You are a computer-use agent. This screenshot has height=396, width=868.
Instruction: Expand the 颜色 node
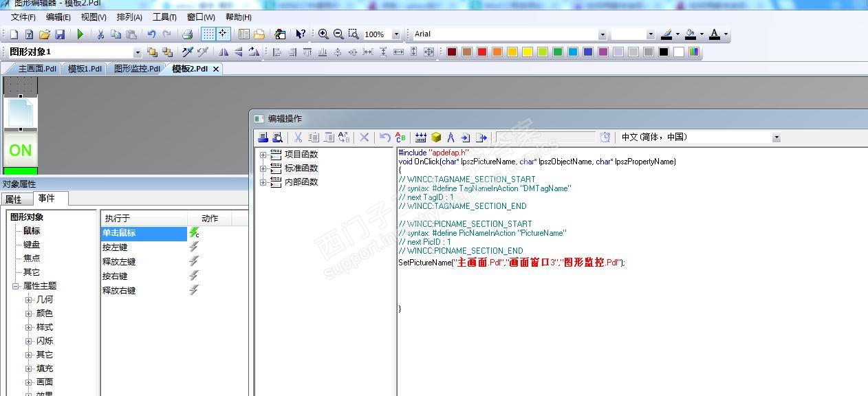coord(29,313)
